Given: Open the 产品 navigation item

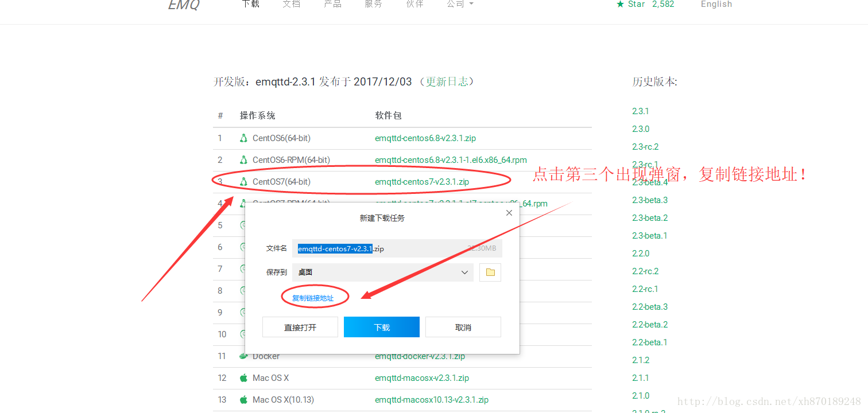Looking at the screenshot, I should coord(332,4).
